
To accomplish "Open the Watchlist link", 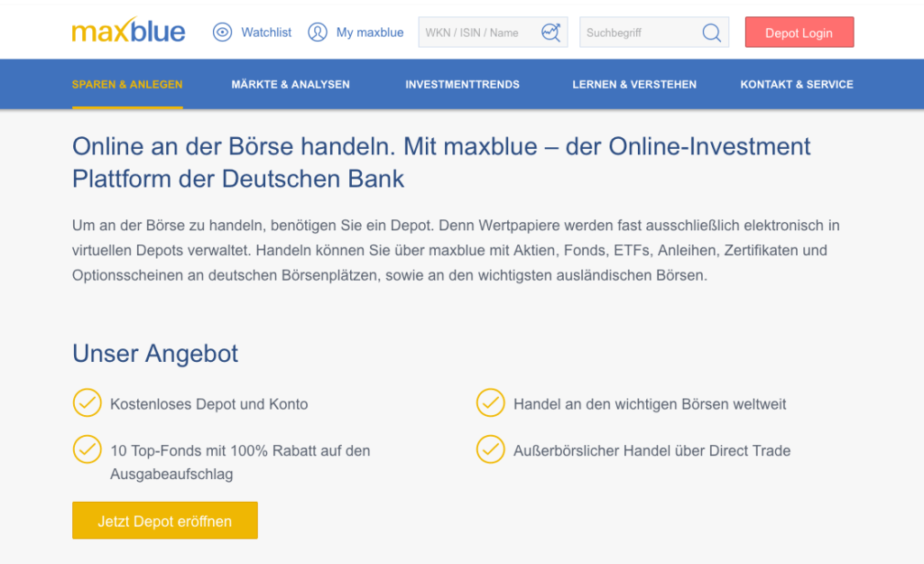I will [266, 32].
